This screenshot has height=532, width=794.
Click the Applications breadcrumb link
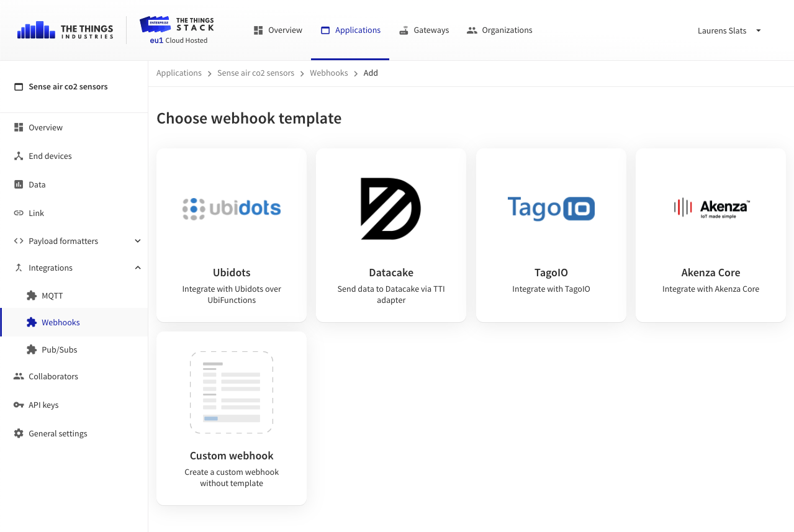[x=179, y=73]
